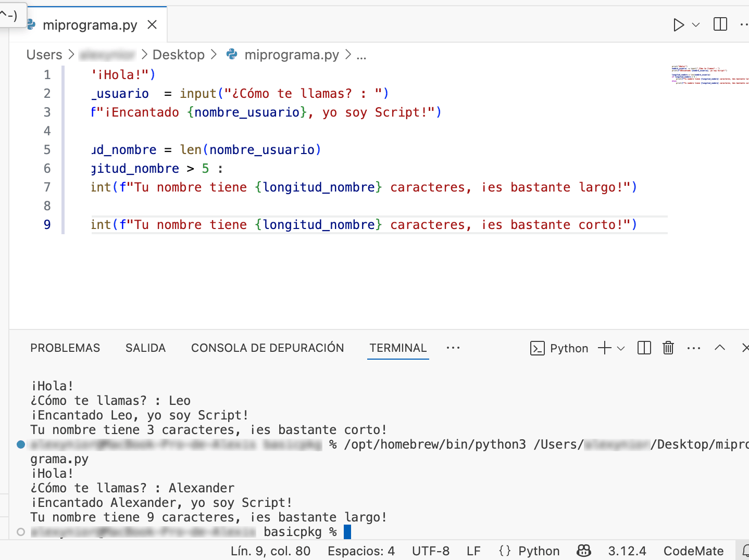Open notifications with the bell icon

pos(746,551)
